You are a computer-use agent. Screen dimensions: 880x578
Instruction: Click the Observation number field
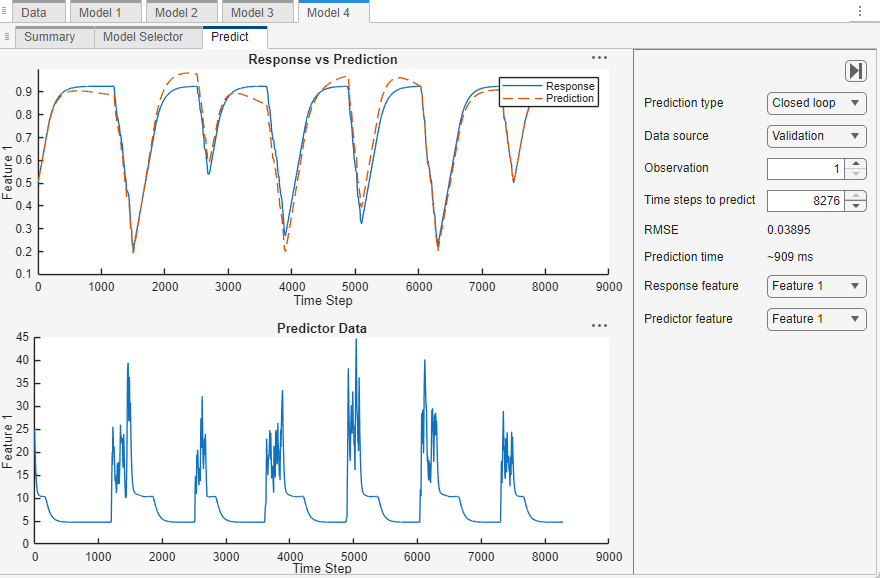click(x=805, y=169)
